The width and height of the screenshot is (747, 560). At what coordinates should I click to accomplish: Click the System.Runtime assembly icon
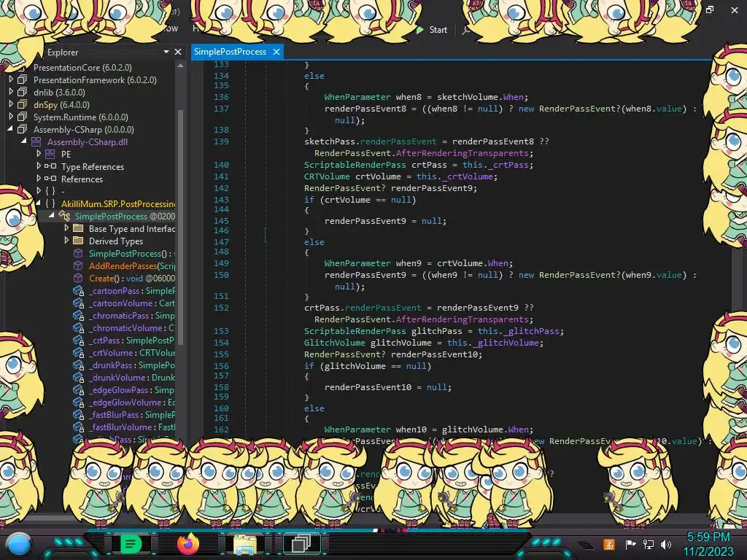point(22,117)
